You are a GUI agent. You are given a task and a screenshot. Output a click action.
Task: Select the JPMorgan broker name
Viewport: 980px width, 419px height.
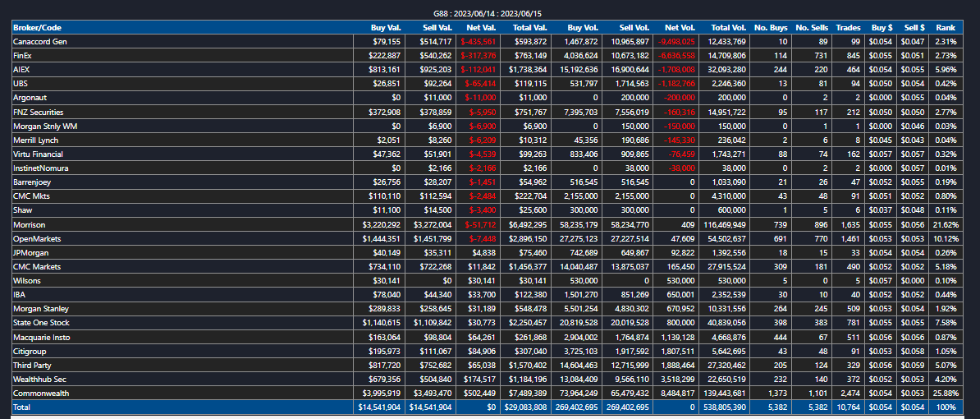pos(30,253)
